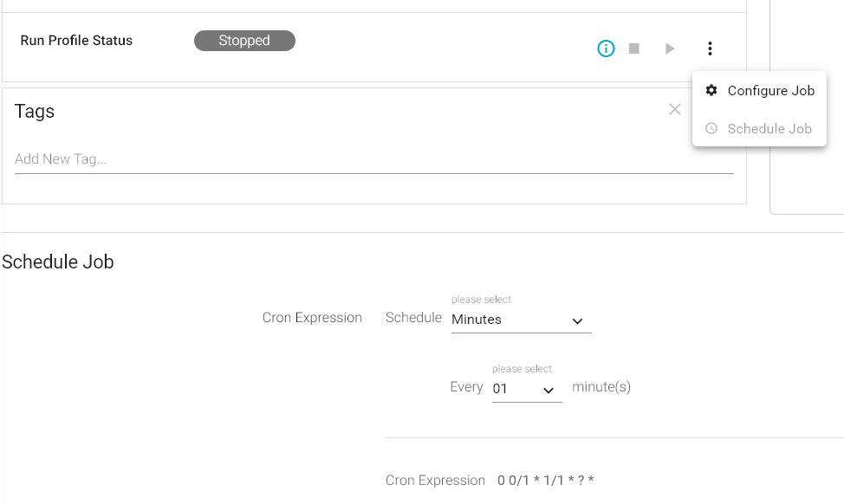Click the Stopped status badge

click(244, 40)
